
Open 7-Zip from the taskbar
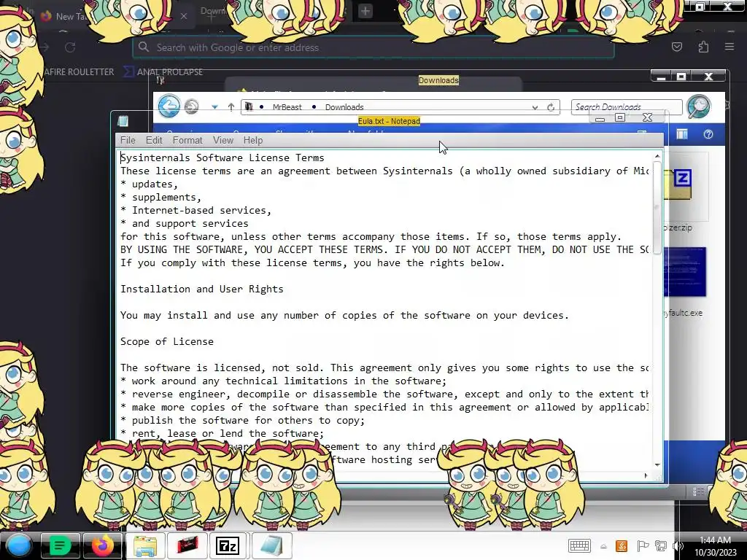pyautogui.click(x=228, y=545)
